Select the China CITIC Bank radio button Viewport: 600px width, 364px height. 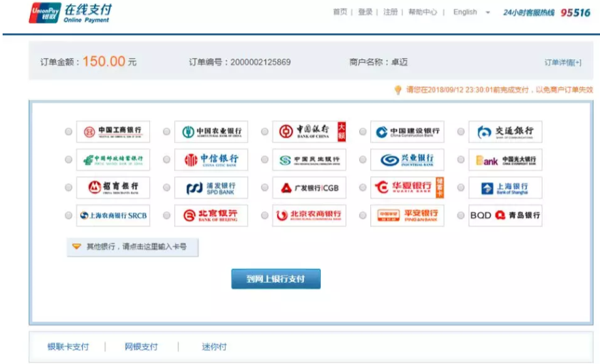167,160
